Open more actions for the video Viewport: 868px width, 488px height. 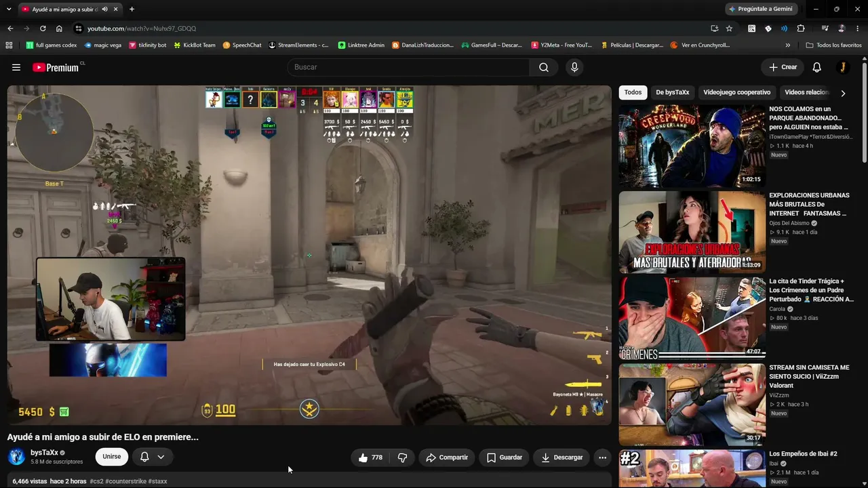point(602,457)
